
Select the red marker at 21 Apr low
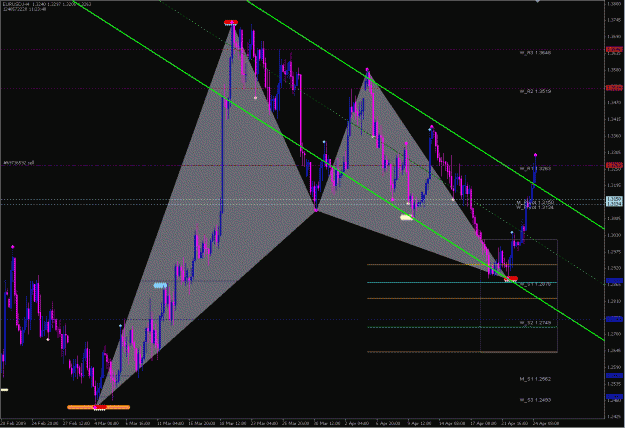(x=511, y=278)
